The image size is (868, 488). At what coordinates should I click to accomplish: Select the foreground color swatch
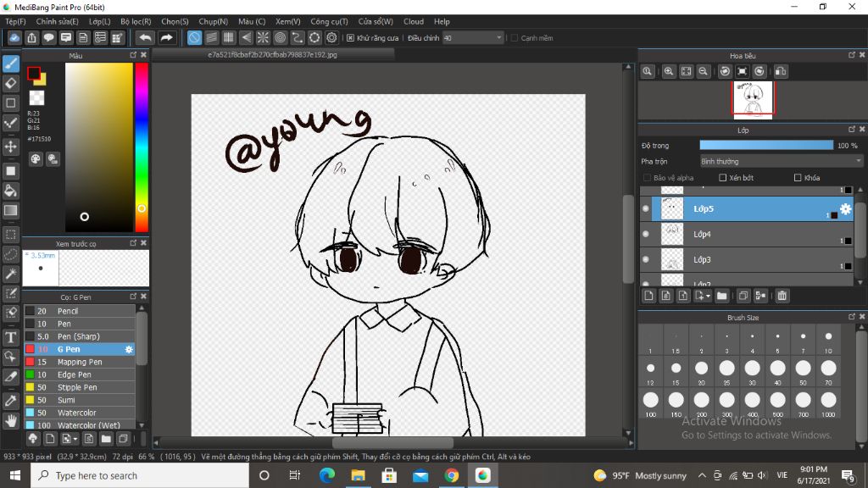[x=34, y=73]
